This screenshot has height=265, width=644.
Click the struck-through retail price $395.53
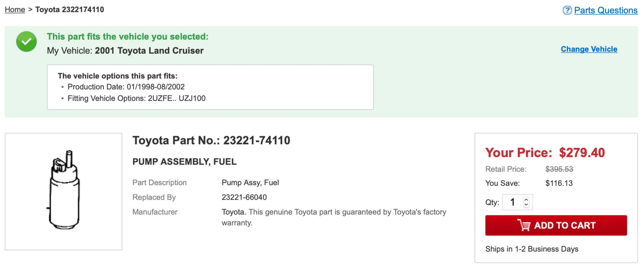(x=559, y=169)
